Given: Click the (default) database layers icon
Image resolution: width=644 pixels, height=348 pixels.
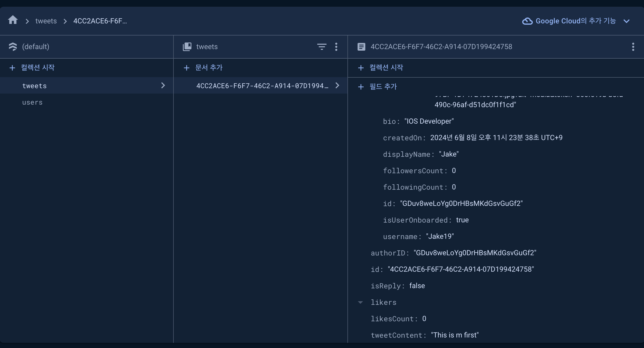Looking at the screenshot, I should pos(13,47).
